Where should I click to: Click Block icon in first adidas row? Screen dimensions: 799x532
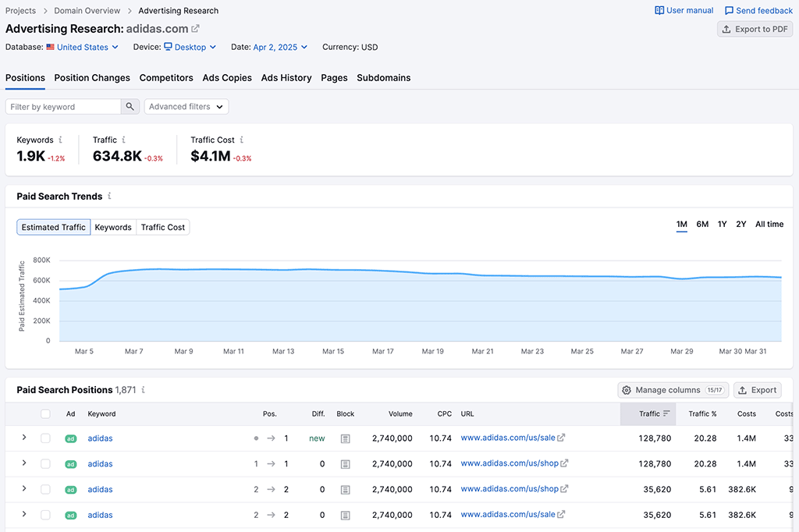click(x=345, y=438)
